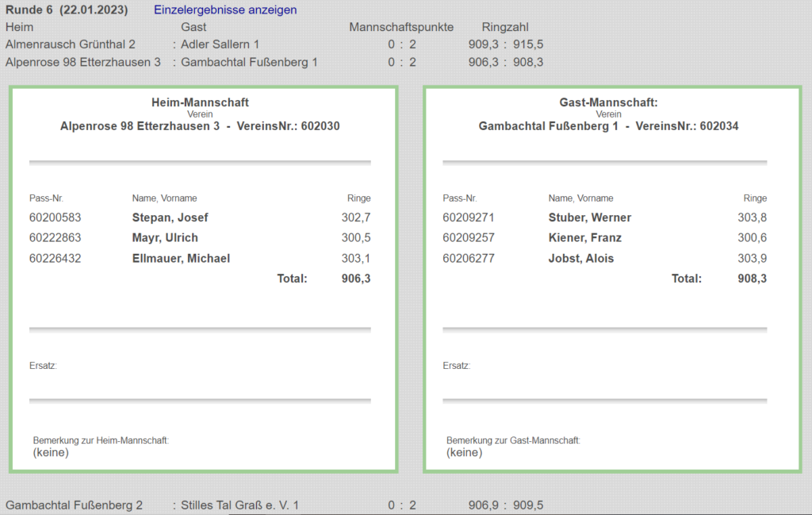812x515 pixels.
Task: Open the Gambachtal Fußenberg 2 match row
Action: click(x=74, y=505)
